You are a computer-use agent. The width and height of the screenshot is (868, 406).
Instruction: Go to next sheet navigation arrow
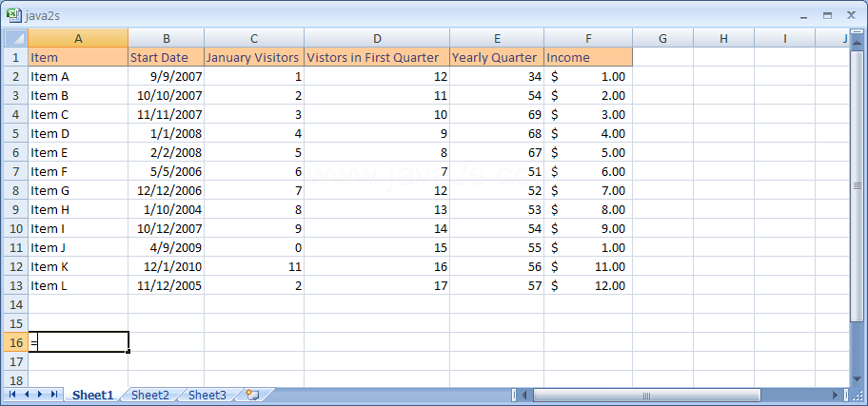40,395
